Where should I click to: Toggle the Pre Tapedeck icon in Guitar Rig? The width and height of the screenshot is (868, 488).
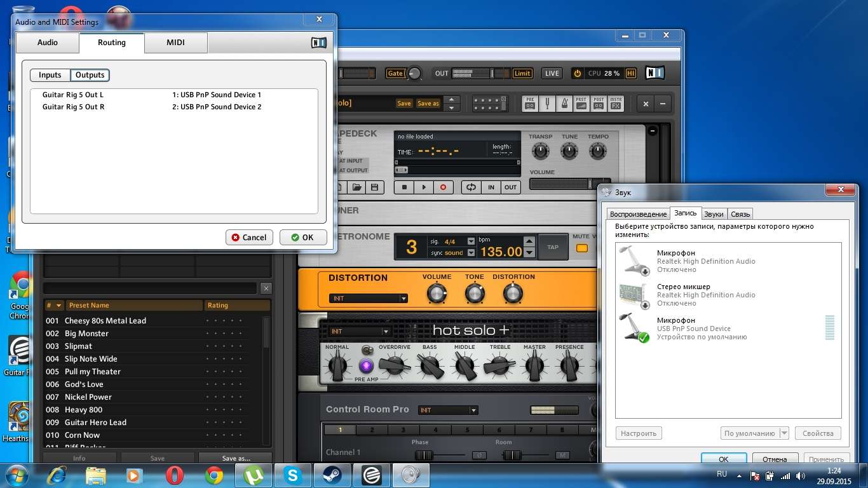[x=530, y=104]
